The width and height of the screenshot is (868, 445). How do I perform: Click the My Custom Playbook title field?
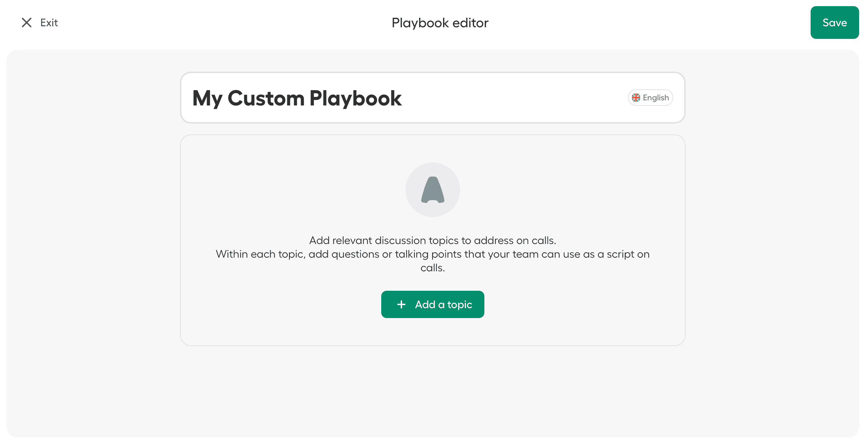pos(297,98)
